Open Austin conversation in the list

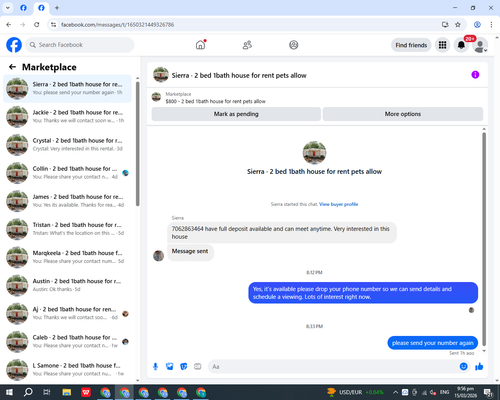[x=67, y=285]
